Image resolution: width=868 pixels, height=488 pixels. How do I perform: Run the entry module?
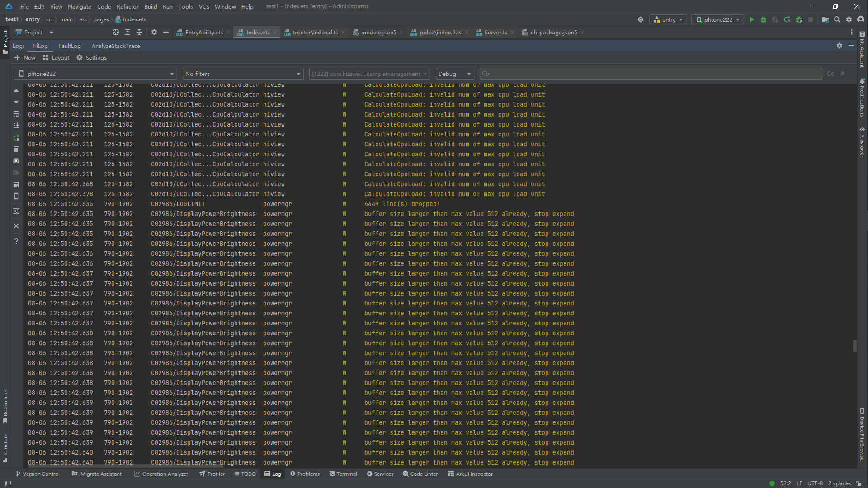coord(752,19)
